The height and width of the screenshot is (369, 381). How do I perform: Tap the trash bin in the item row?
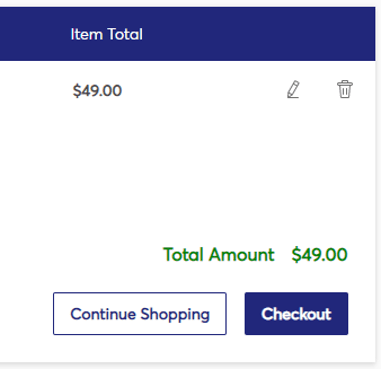pos(345,89)
